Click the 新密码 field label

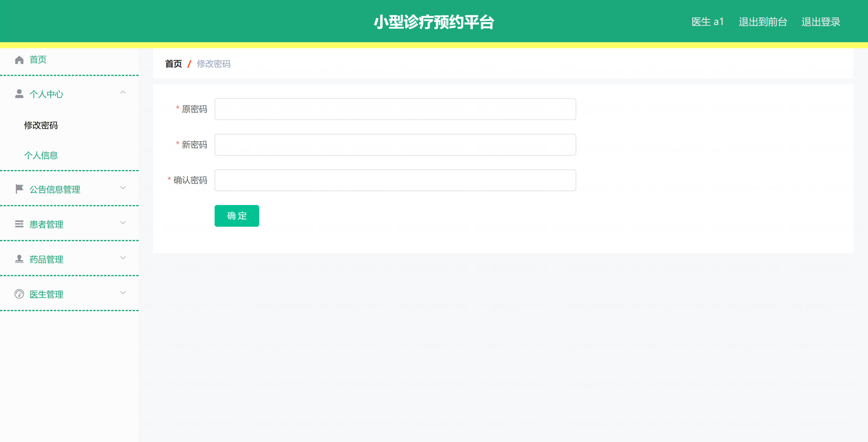[194, 145]
